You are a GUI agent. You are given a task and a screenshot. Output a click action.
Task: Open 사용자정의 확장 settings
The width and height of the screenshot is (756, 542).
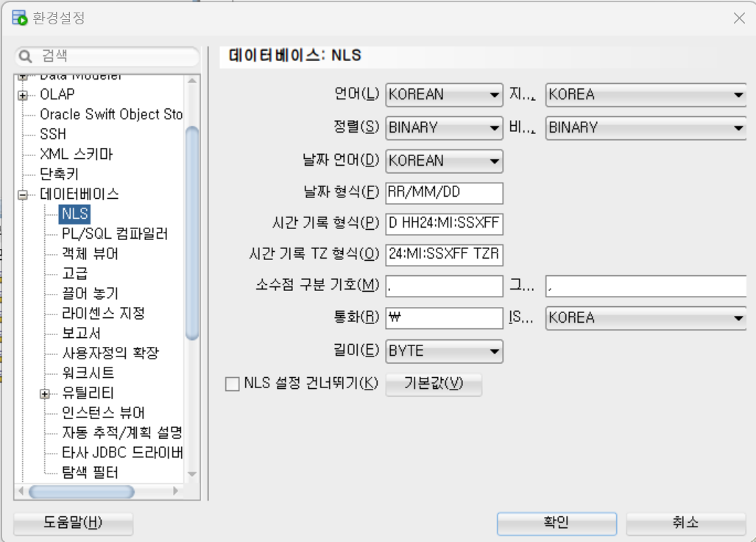click(x=110, y=353)
